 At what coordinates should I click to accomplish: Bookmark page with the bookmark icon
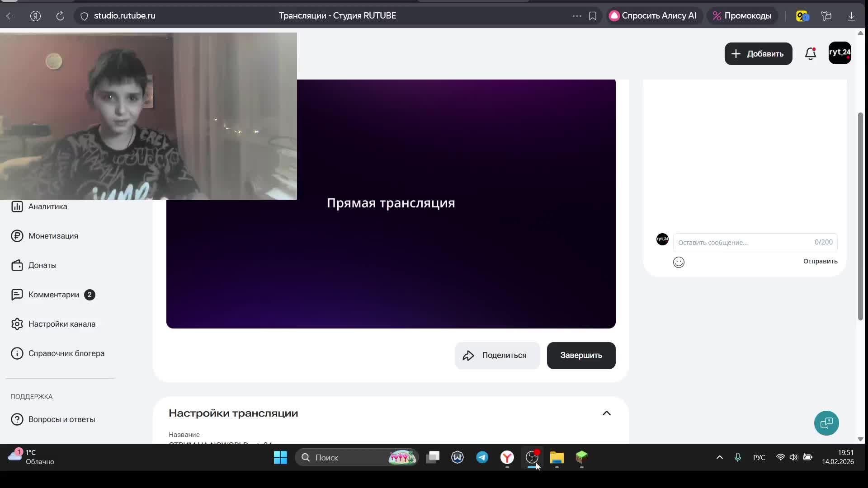tap(592, 16)
